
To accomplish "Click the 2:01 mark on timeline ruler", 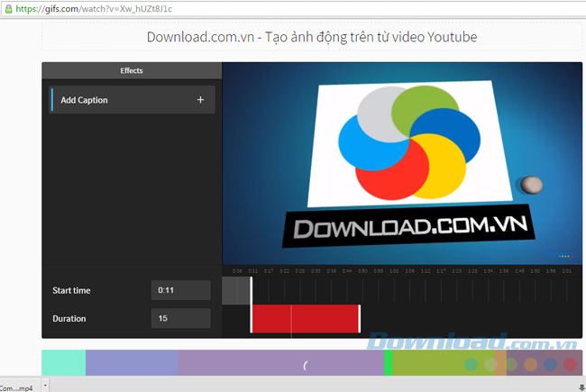I will click(565, 270).
